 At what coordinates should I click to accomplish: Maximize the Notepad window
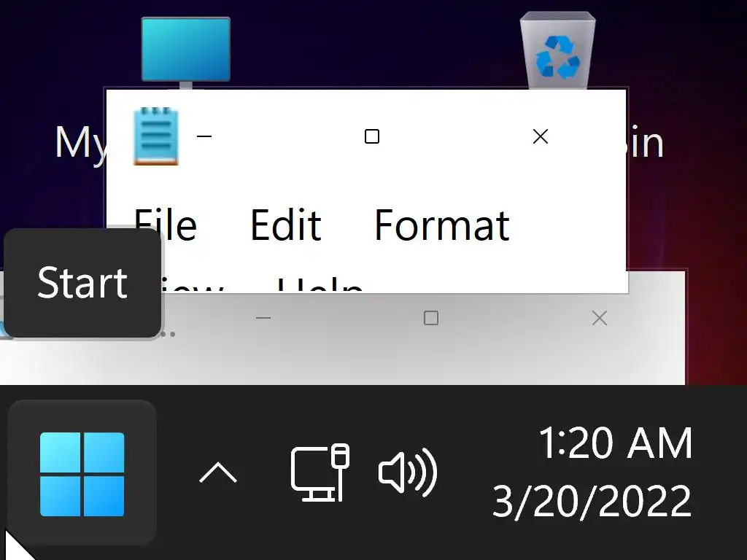pos(372,136)
